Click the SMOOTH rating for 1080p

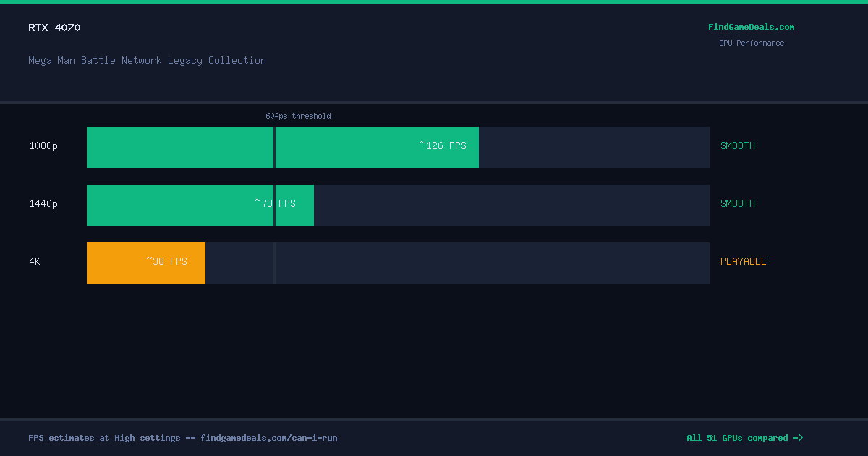pos(738,145)
